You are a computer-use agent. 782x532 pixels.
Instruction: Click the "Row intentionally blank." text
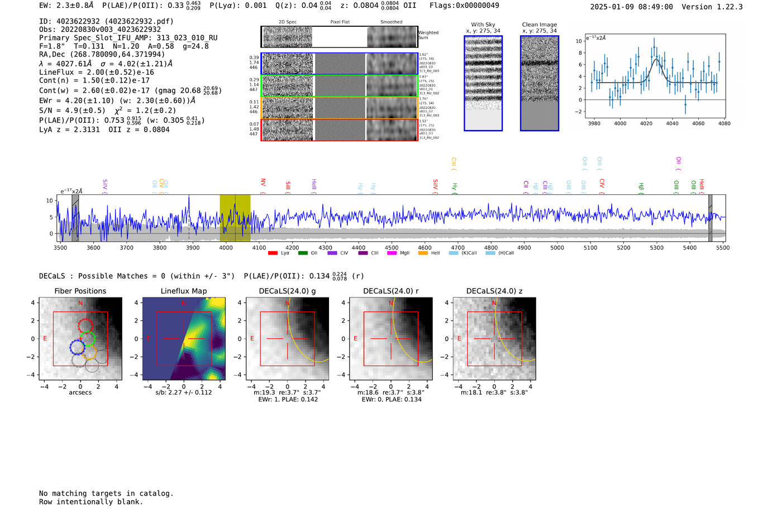[x=91, y=502]
